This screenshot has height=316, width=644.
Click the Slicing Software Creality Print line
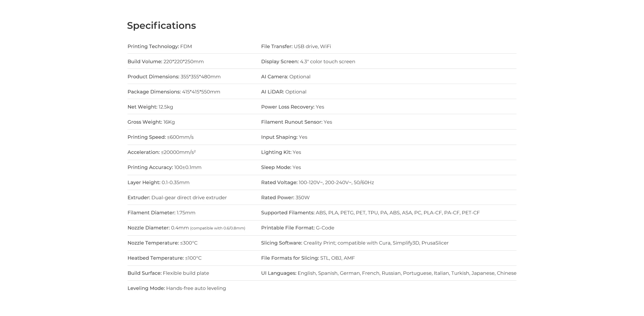[x=355, y=243]
